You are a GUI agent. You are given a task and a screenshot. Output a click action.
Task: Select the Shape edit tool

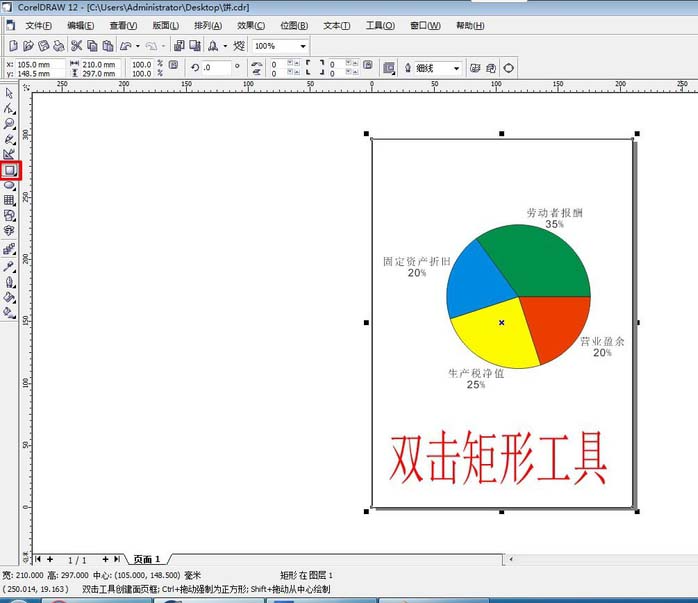tap(10, 108)
